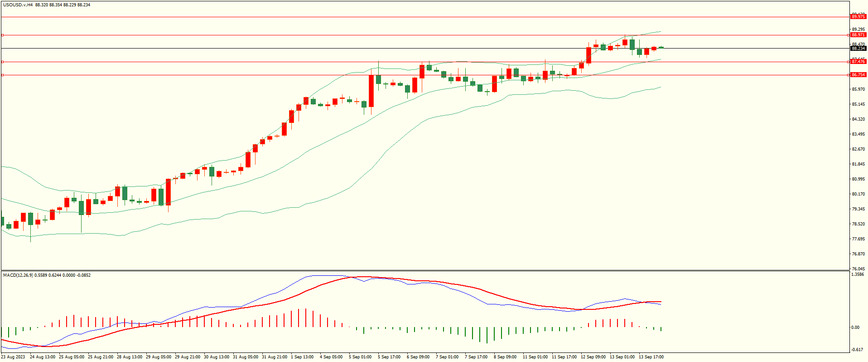Select the red 87.476 price level tag
Screen dimensions: 868x362
858,62
